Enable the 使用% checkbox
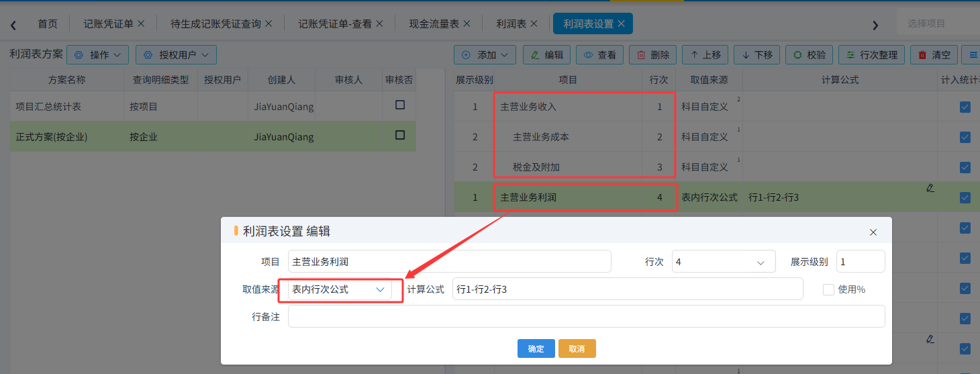Viewport: 980px width, 374px height. coord(828,289)
